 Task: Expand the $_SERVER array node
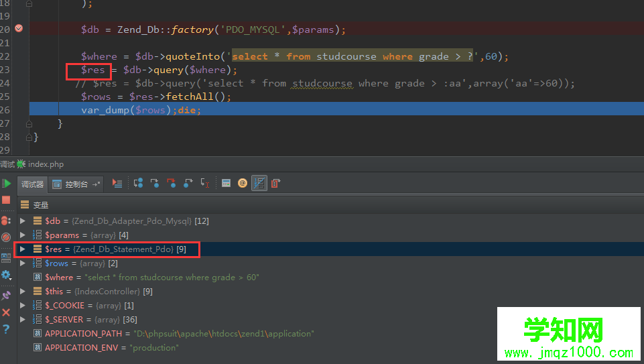(x=23, y=319)
